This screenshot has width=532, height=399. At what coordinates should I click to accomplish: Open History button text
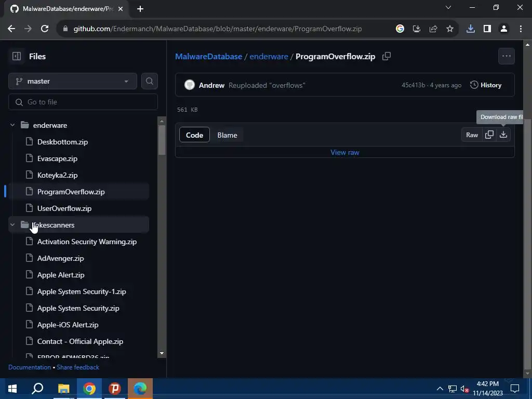point(491,85)
